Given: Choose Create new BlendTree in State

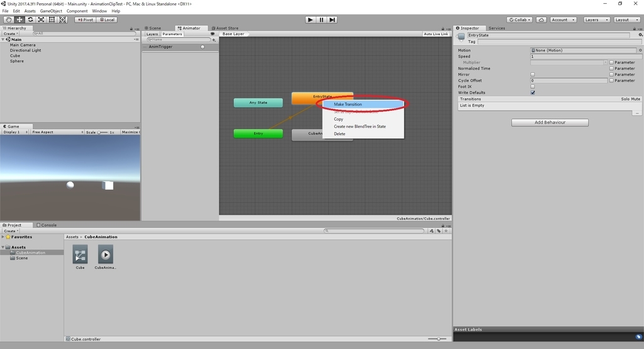Looking at the screenshot, I should [x=363, y=126].
